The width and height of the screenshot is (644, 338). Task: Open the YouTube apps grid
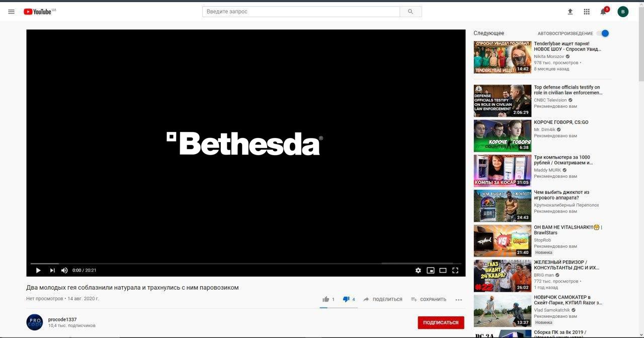(587, 12)
